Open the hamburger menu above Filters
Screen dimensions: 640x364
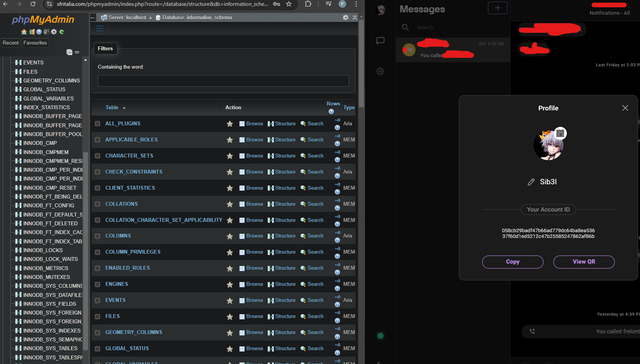pos(100,29)
